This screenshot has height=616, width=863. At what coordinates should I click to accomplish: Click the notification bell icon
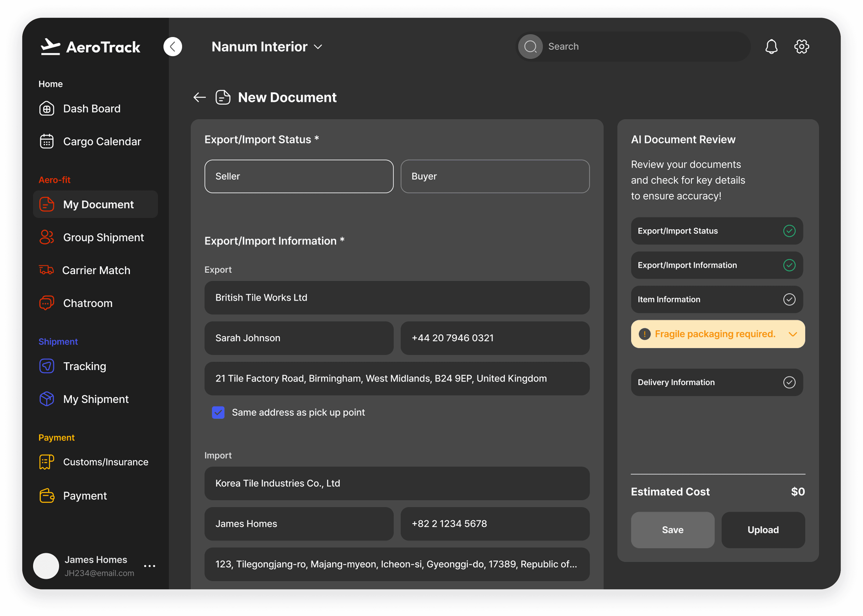pos(771,47)
